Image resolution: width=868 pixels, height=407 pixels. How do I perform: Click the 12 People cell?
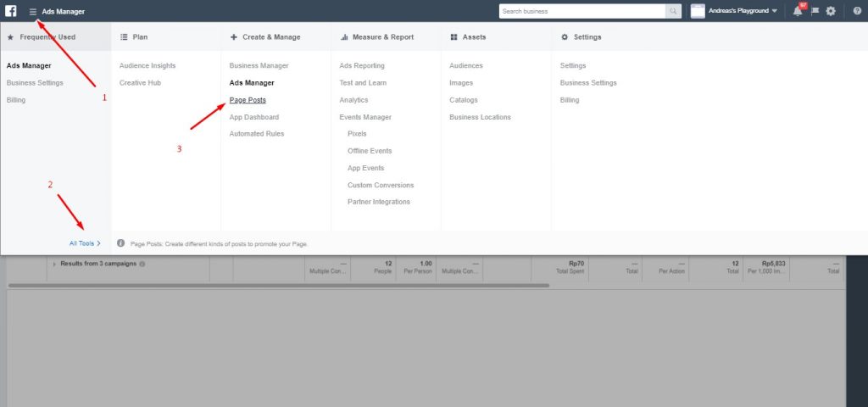coord(374,267)
